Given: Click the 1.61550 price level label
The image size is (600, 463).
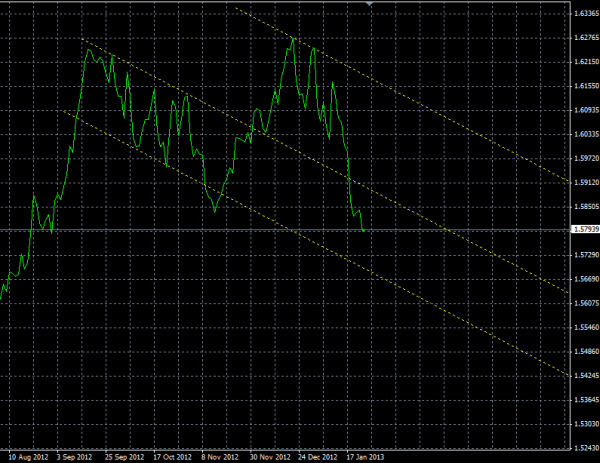Looking at the screenshot, I should coord(587,86).
